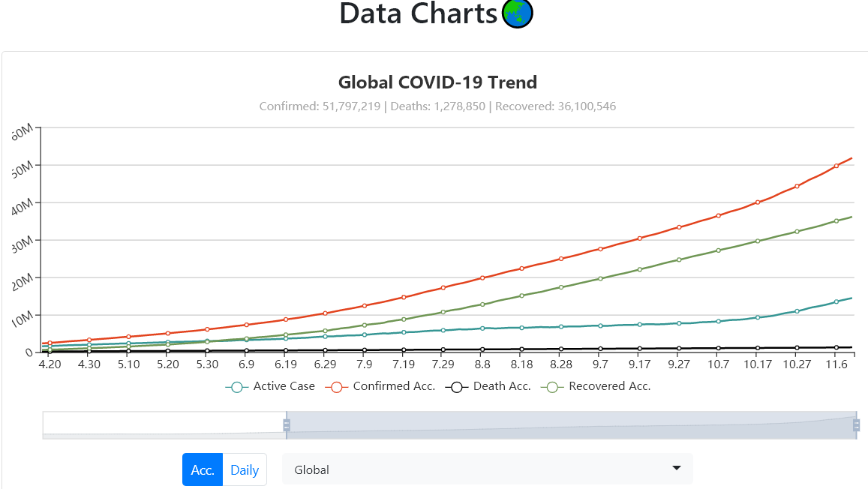The height and width of the screenshot is (489, 868).
Task: Click the green data point at 9.7
Action: click(601, 279)
